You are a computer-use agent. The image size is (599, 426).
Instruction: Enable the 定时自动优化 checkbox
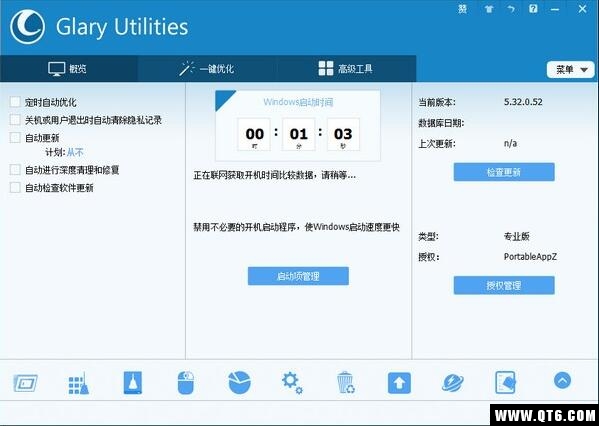pyautogui.click(x=15, y=102)
